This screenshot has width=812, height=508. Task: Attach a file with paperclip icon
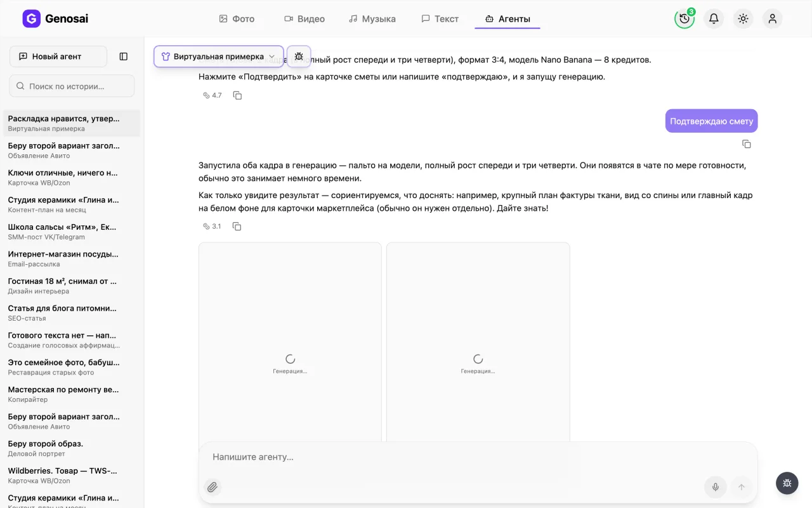tap(213, 487)
